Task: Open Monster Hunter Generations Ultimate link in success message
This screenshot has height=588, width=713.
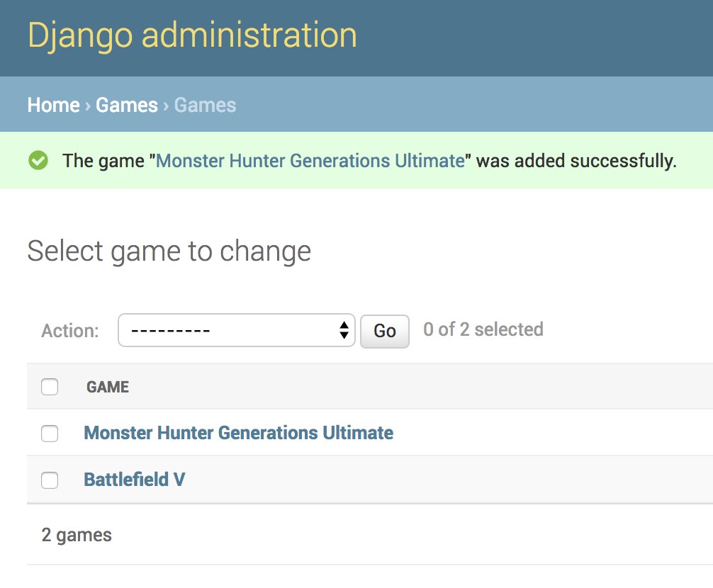Action: [x=310, y=161]
